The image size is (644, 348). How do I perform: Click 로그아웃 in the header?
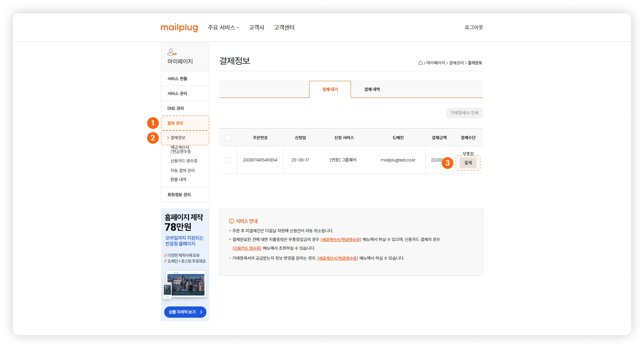[x=473, y=27]
